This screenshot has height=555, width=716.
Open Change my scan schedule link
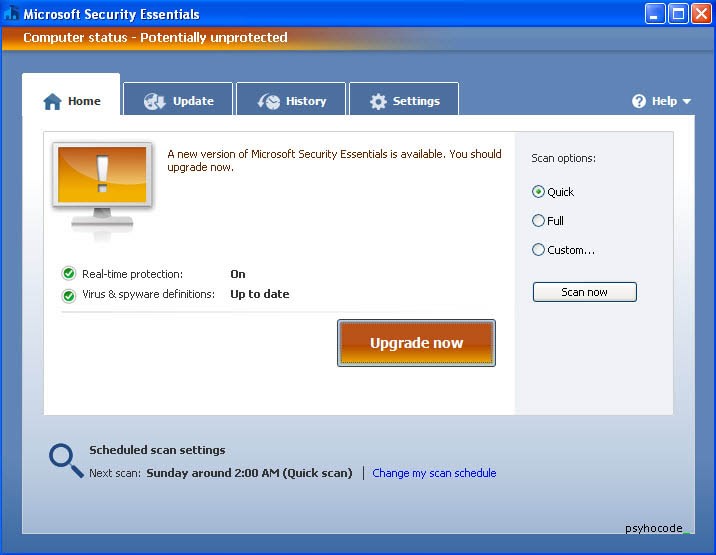[x=434, y=473]
